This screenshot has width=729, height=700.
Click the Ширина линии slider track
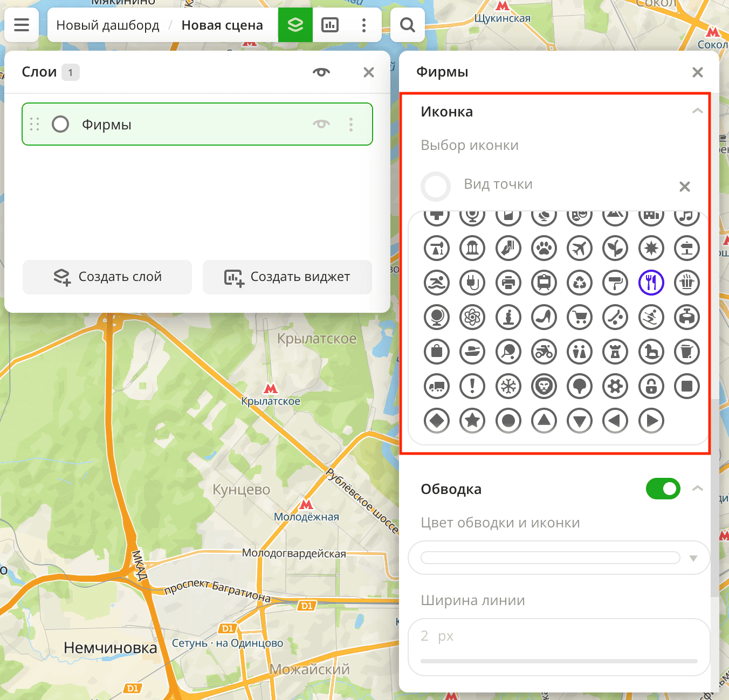pos(559,661)
